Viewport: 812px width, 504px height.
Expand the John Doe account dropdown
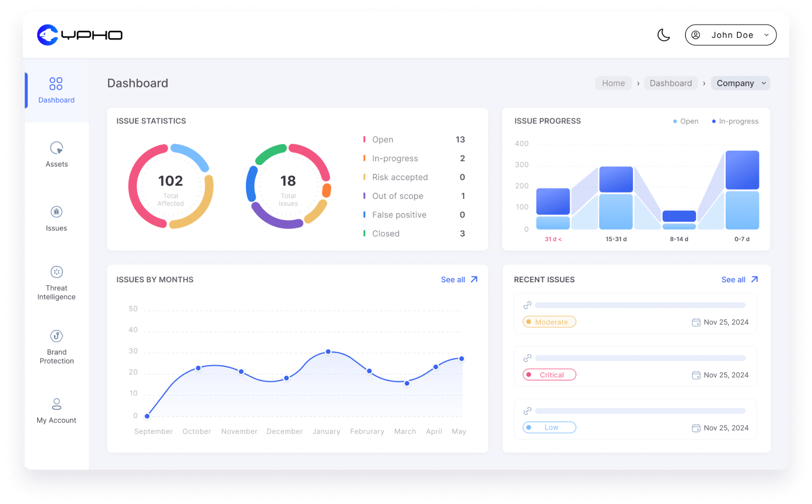[730, 35]
